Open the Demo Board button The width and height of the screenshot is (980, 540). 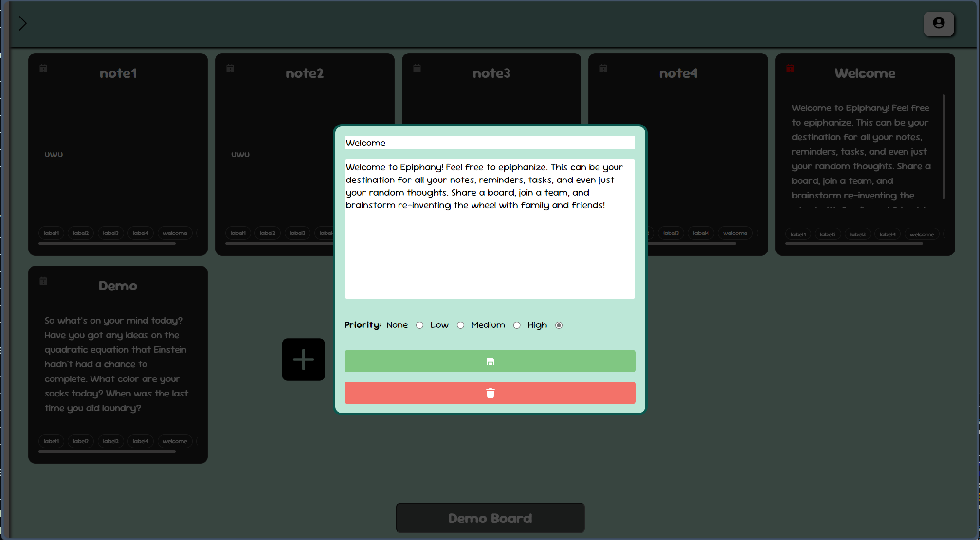[490, 518]
